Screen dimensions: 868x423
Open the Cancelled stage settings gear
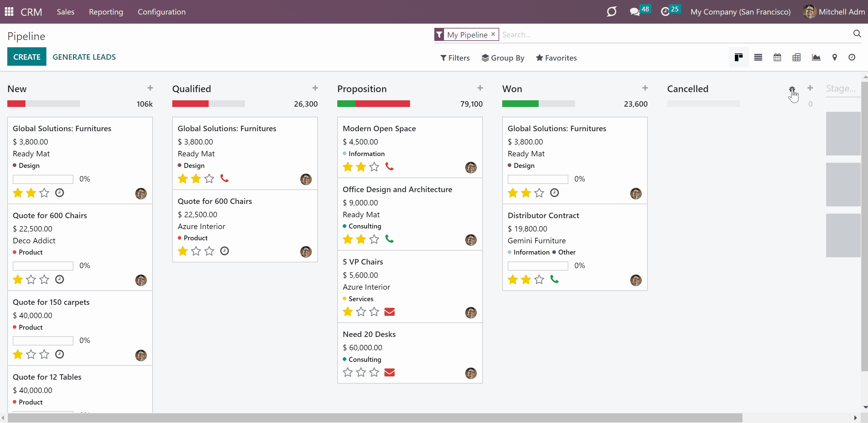(x=792, y=89)
